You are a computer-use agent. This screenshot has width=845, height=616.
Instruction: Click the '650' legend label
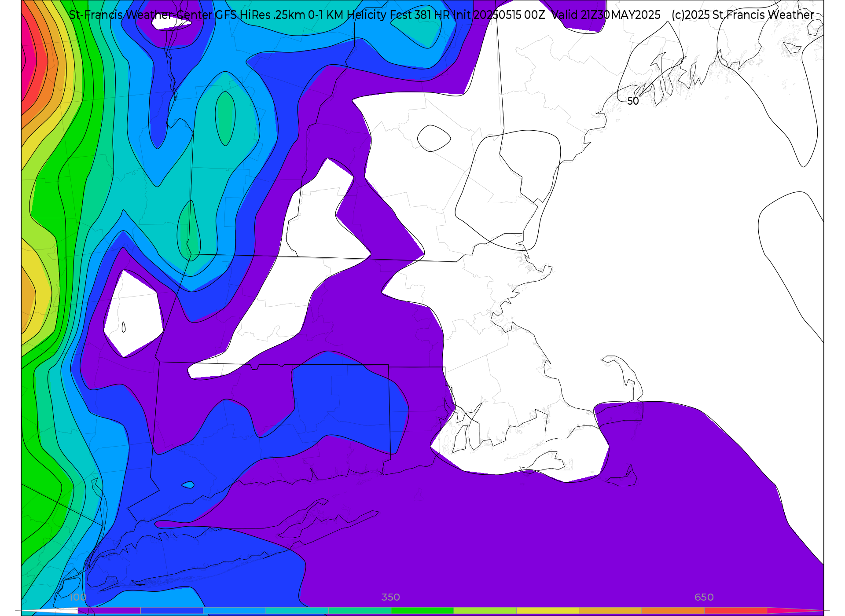pos(704,598)
